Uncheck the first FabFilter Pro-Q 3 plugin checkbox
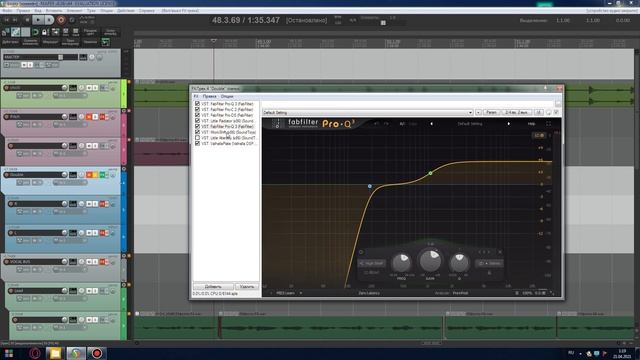 point(198,104)
